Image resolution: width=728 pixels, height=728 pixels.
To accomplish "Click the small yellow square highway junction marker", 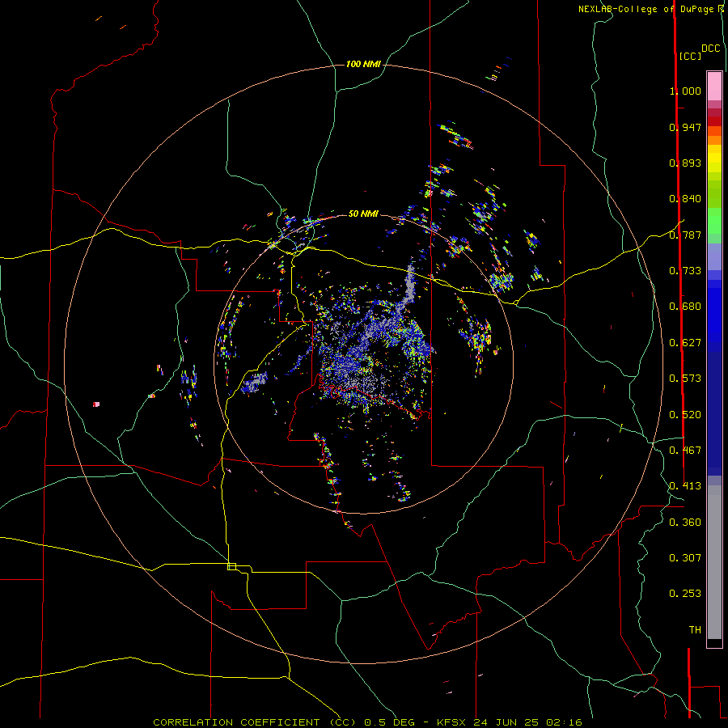I will click(231, 566).
